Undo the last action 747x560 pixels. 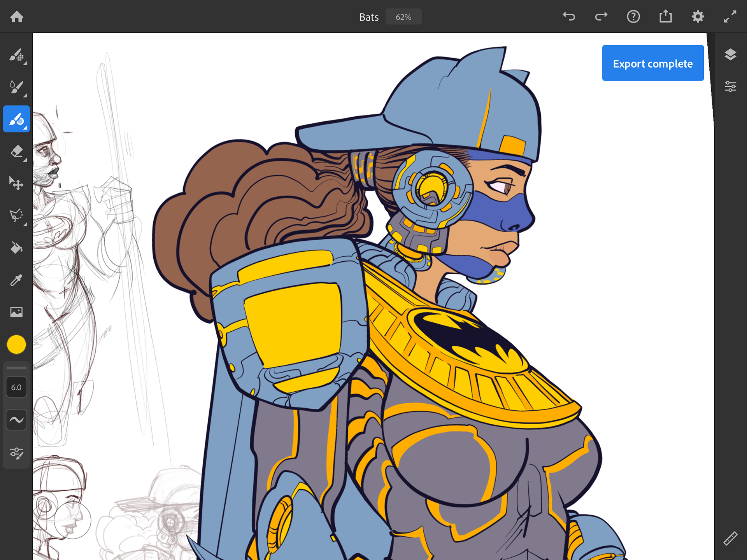tap(569, 17)
